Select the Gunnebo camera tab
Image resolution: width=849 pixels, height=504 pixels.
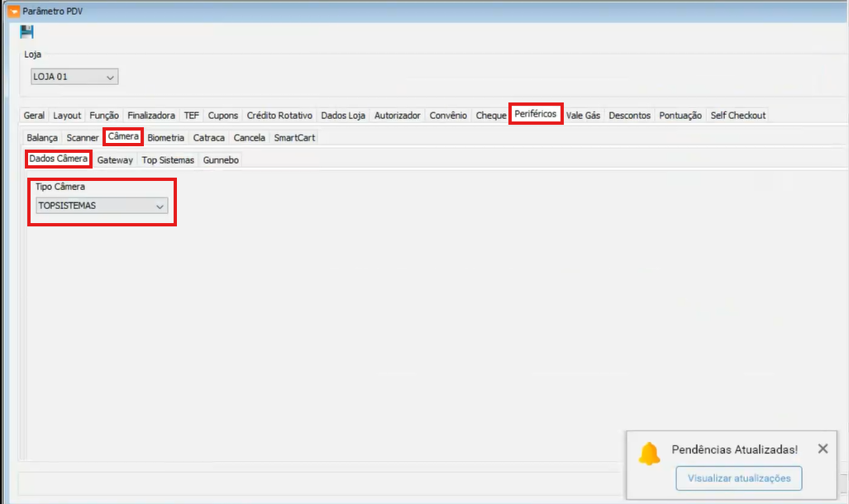(221, 160)
